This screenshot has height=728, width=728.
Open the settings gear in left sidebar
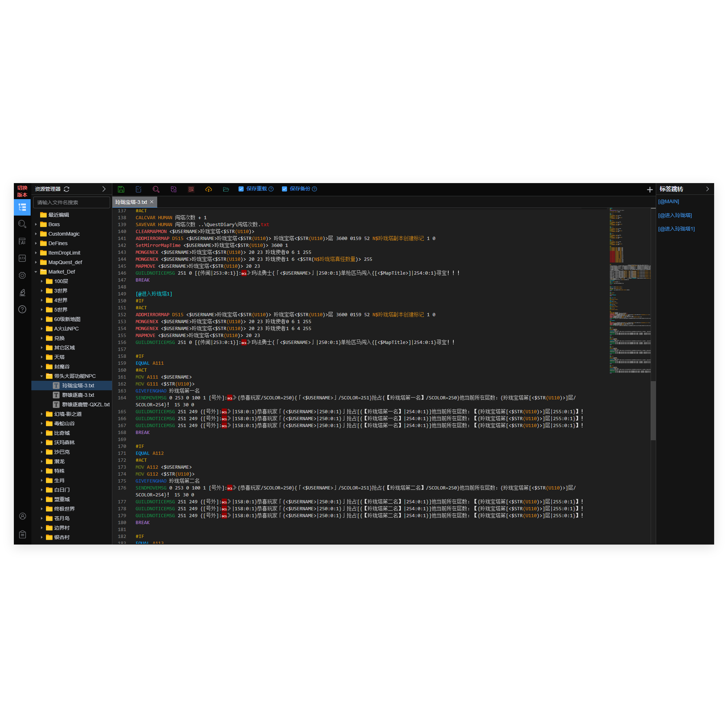click(x=22, y=275)
